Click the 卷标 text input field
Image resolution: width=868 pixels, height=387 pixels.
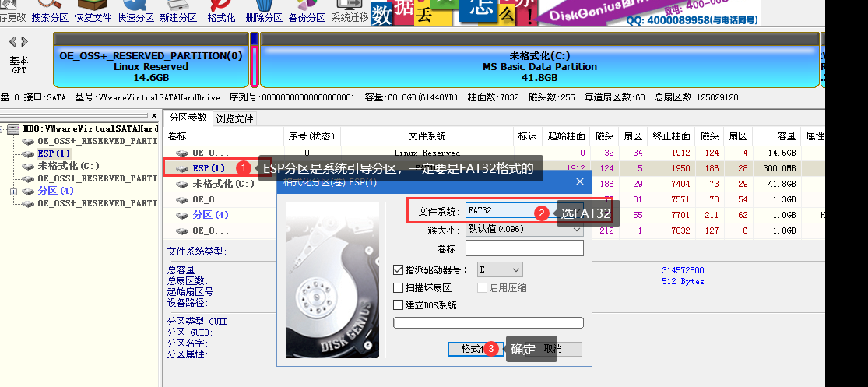pyautogui.click(x=524, y=248)
